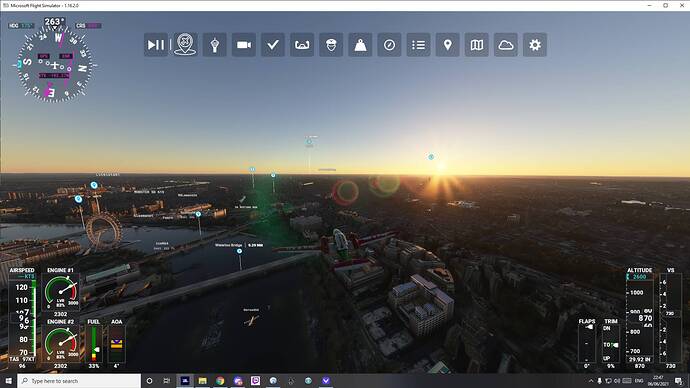Open the toolbar settings gear

click(535, 45)
